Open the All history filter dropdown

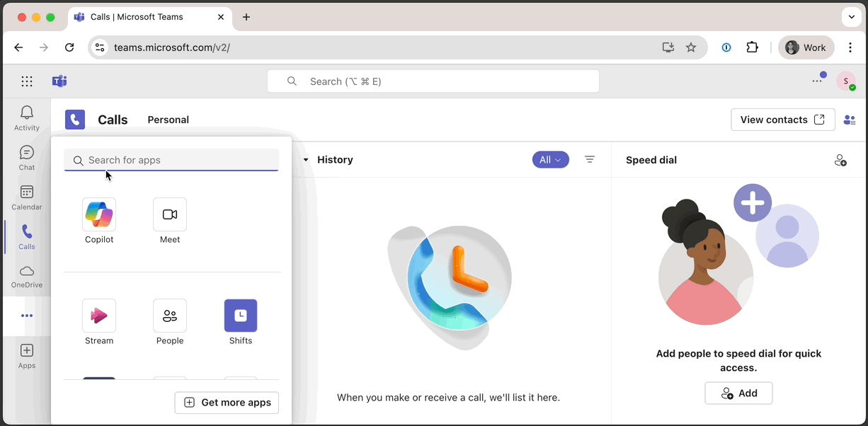[551, 160]
